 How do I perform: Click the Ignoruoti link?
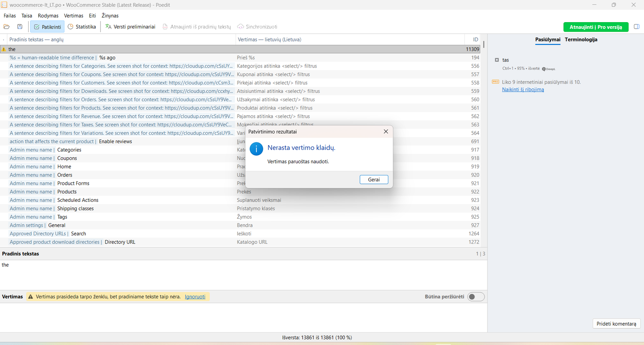pyautogui.click(x=195, y=297)
